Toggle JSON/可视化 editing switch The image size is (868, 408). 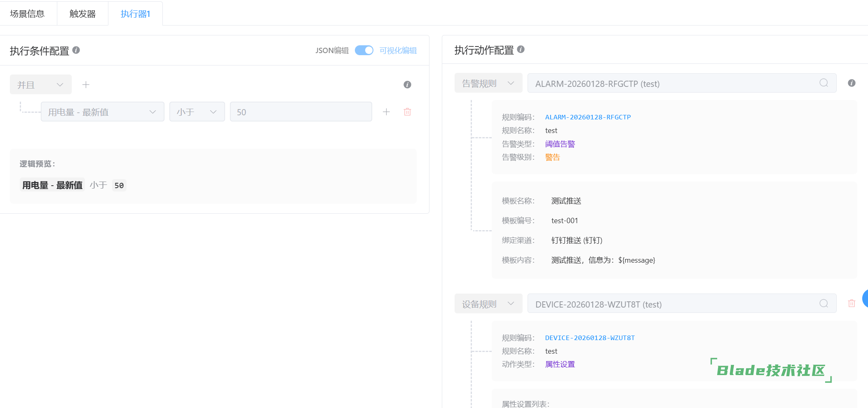point(364,50)
